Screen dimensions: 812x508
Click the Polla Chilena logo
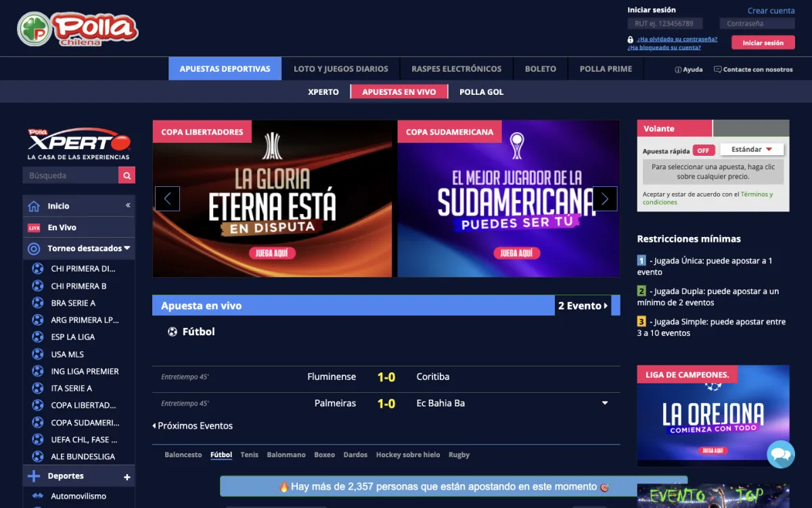click(77, 29)
